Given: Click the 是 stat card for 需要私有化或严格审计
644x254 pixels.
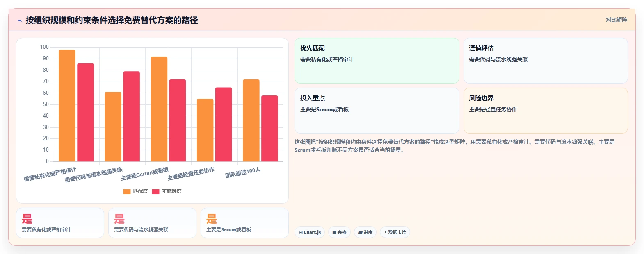Looking at the screenshot, I should (x=60, y=223).
